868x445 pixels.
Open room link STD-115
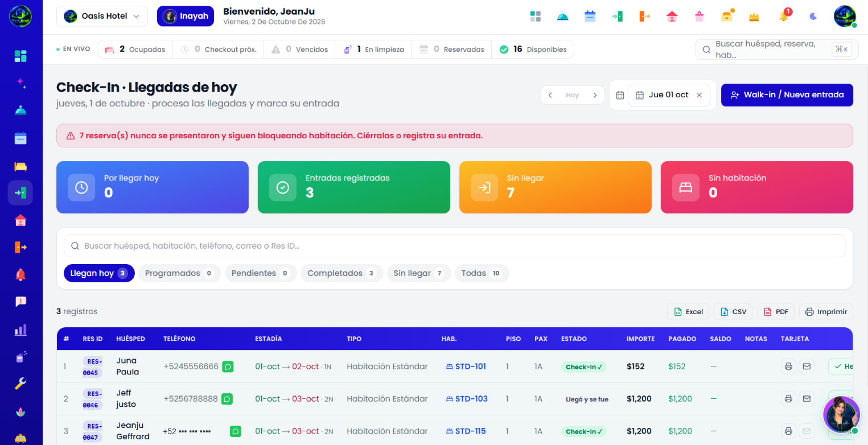point(466,431)
